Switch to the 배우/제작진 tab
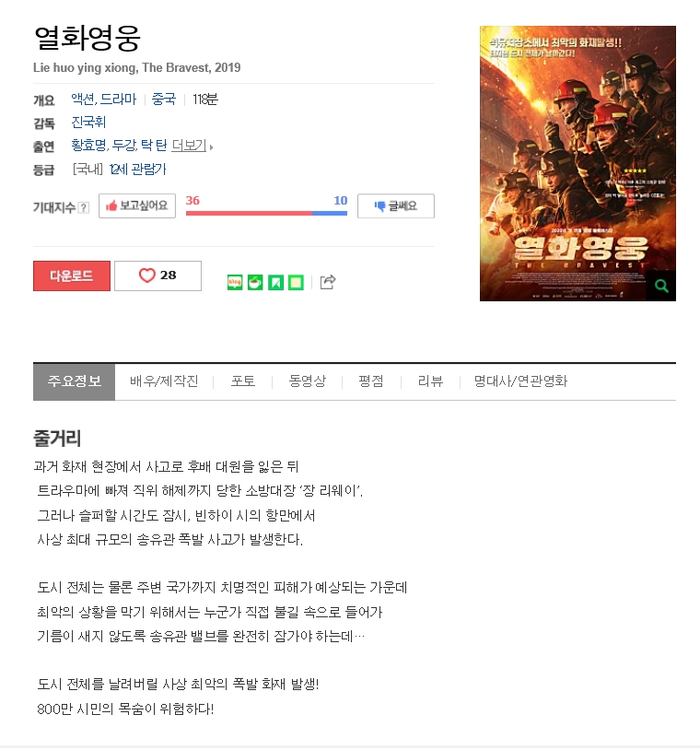Viewport: 700px width, 750px height. click(x=164, y=381)
